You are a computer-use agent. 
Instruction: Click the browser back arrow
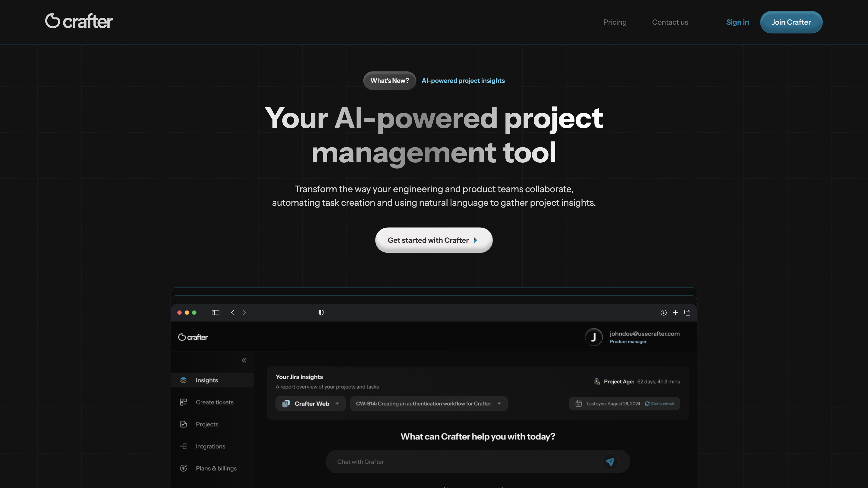point(232,313)
